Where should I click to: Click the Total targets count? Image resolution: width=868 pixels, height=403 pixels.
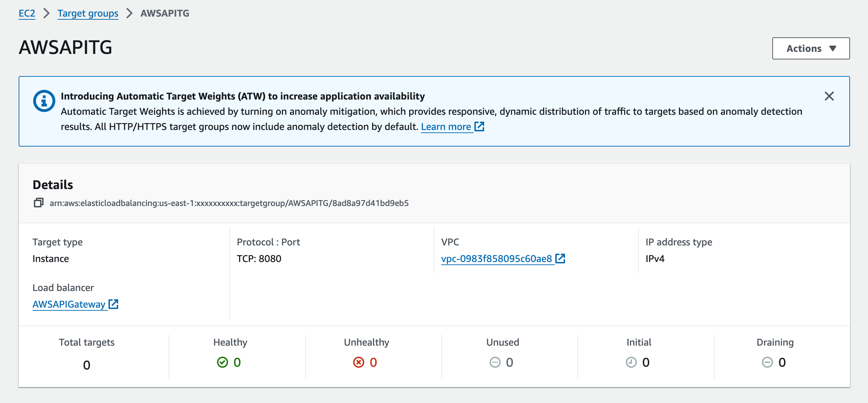[87, 365]
